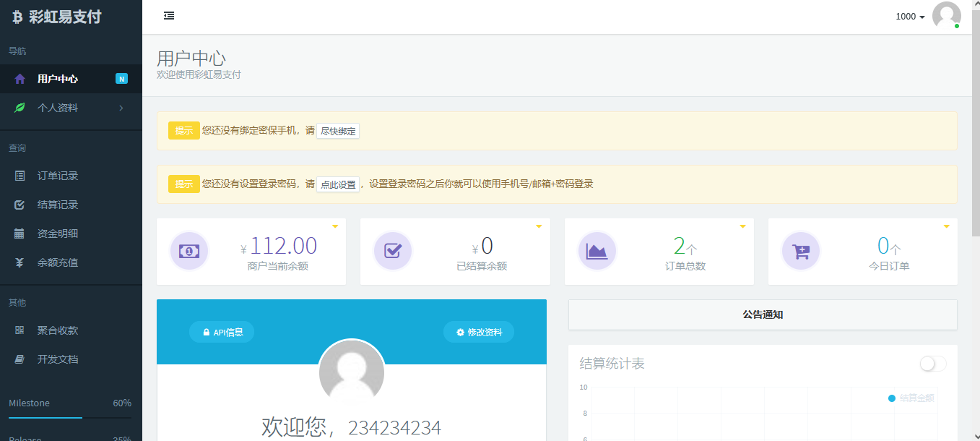This screenshot has height=441, width=980.
Task: Expand the 个人资料 submenu chevron
Action: coord(121,107)
